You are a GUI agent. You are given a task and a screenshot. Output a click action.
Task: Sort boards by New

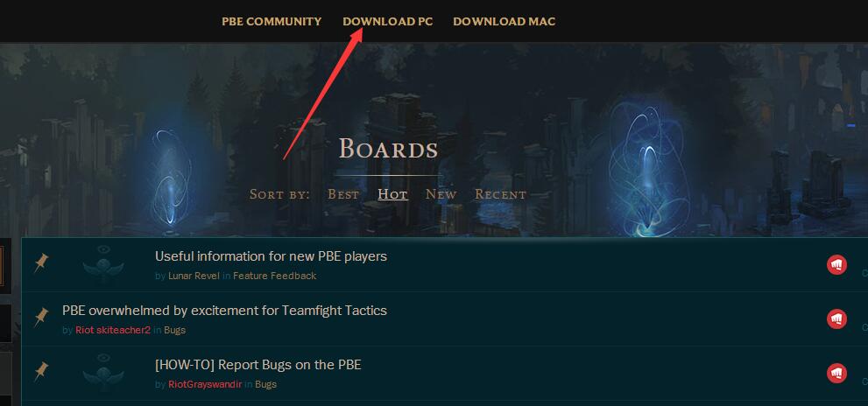pos(441,194)
